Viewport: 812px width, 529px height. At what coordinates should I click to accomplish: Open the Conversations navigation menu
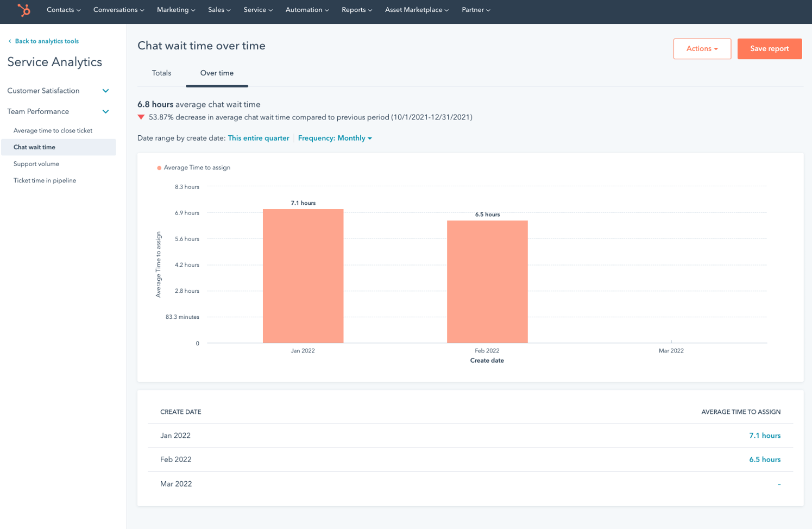118,9
